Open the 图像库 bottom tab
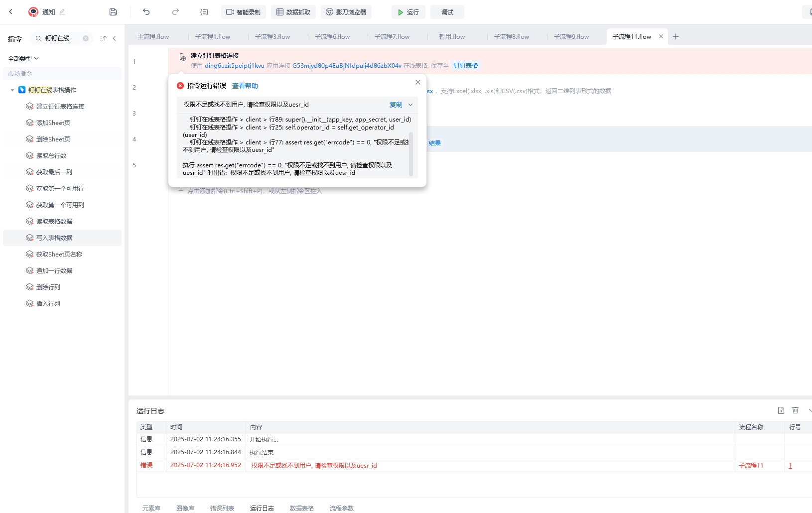Image resolution: width=812 pixels, height=513 pixels. pos(185,508)
